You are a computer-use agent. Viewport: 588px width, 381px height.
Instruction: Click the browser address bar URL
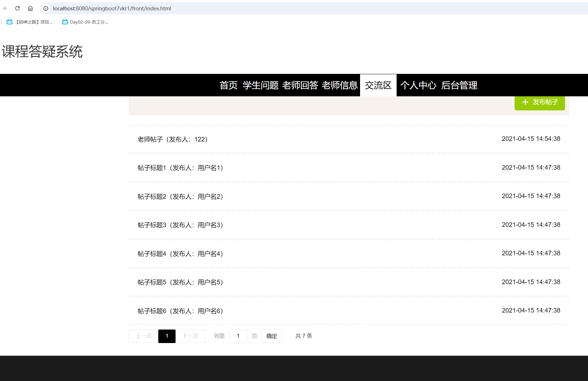tap(112, 8)
